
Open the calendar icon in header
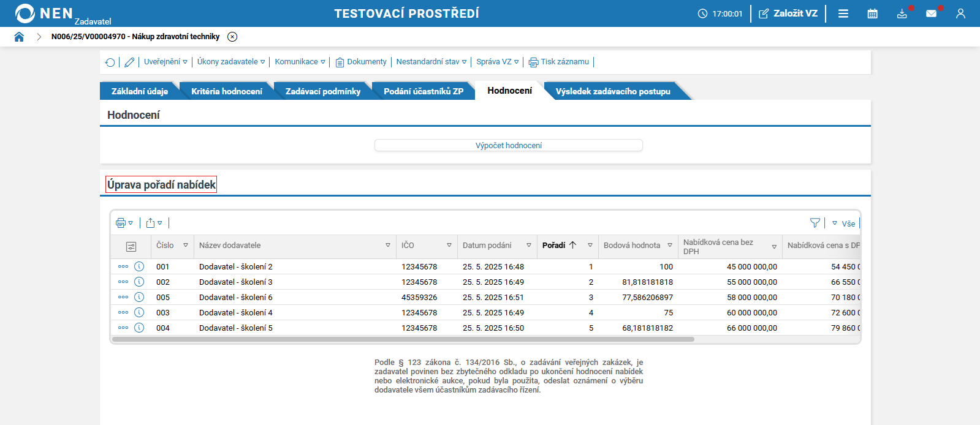(872, 13)
